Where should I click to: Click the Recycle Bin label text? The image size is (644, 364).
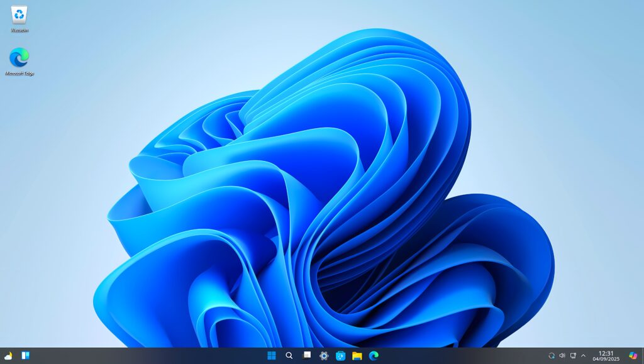[19, 28]
